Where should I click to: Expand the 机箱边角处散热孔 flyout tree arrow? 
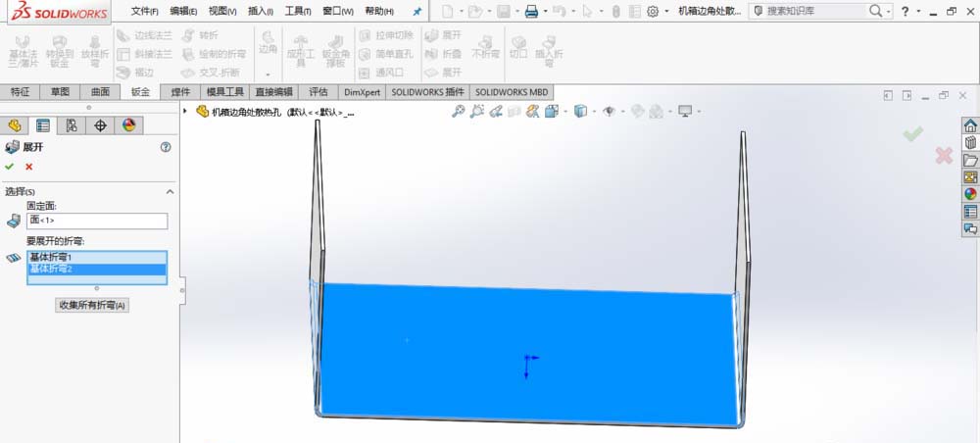(x=185, y=111)
